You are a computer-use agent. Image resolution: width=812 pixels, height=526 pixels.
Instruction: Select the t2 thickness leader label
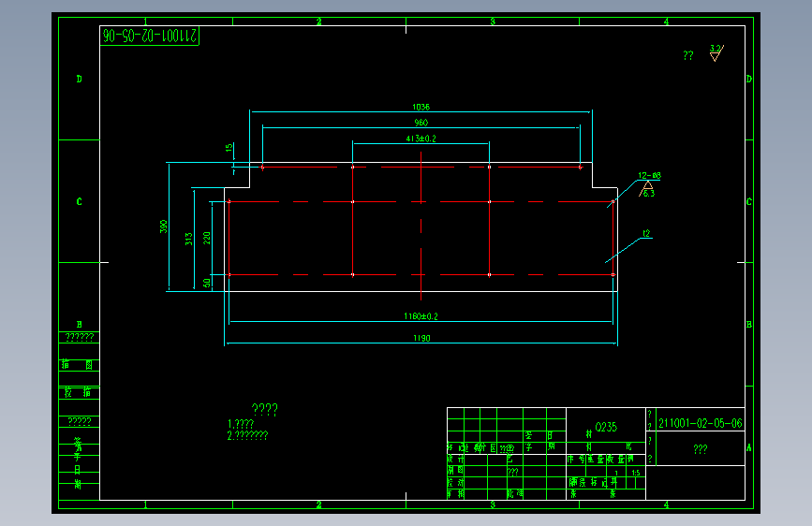tap(646, 233)
